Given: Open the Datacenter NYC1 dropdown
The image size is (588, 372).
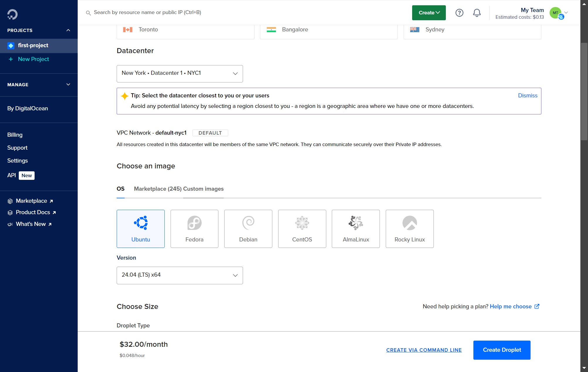Looking at the screenshot, I should coord(180,74).
